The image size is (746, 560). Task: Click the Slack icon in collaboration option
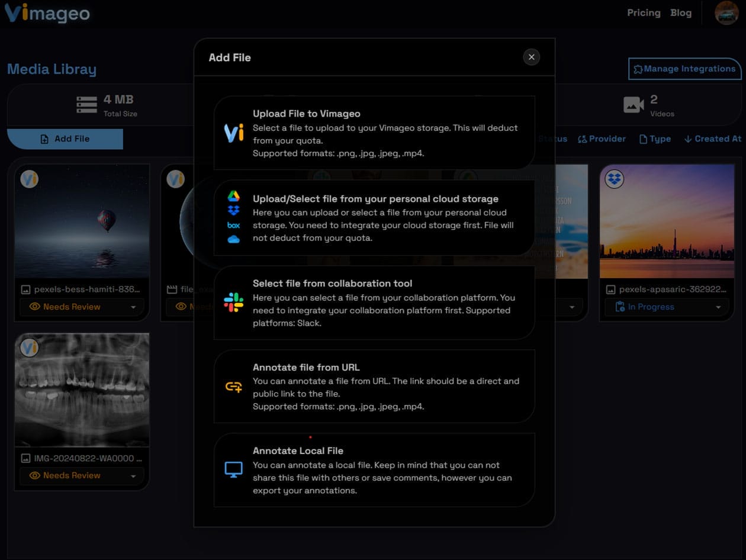tap(233, 302)
